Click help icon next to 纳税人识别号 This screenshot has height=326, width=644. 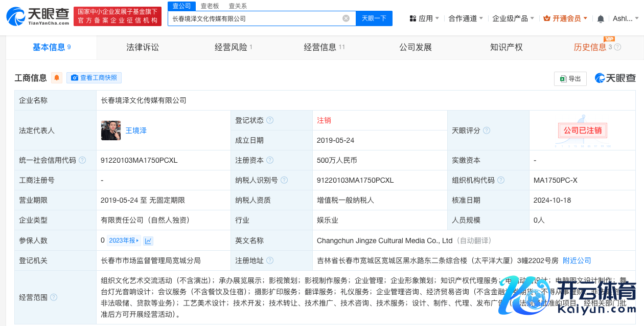pos(284,180)
